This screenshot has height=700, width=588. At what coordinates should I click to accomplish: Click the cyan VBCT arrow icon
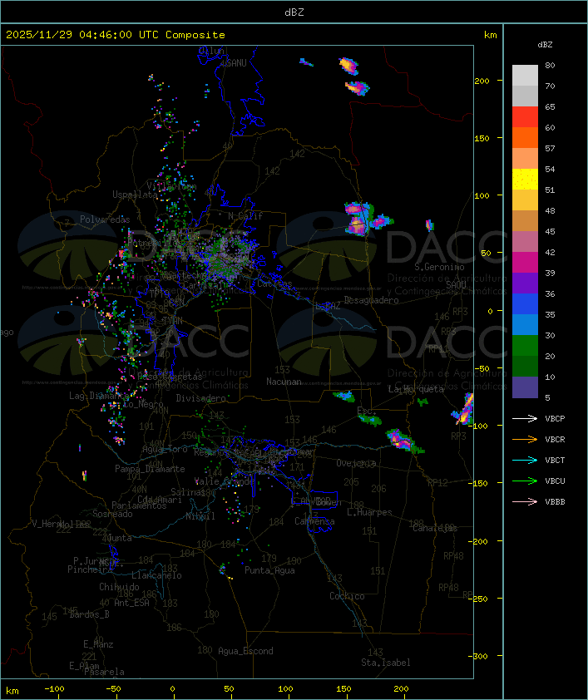point(525,460)
